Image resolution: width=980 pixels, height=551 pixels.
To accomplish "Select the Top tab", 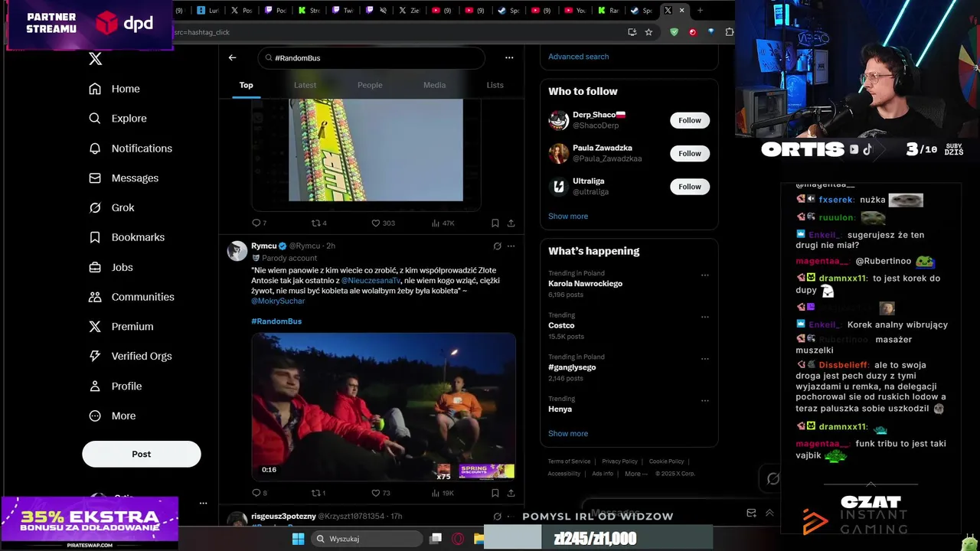I will click(246, 85).
